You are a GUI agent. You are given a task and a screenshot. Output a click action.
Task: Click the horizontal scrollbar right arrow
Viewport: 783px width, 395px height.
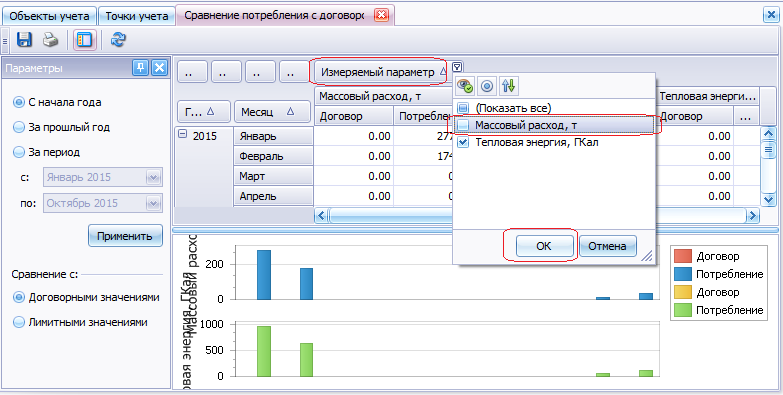click(753, 216)
